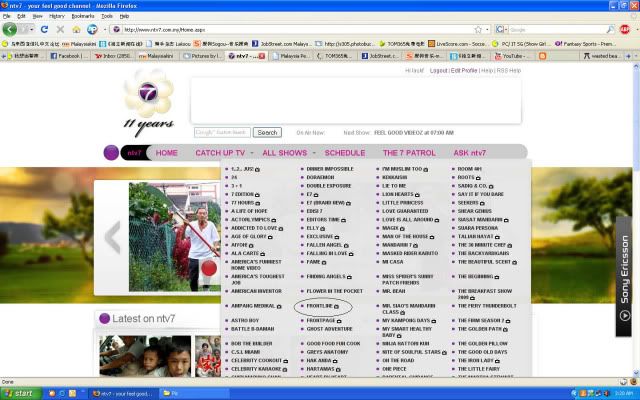Click the Firefox back button

tap(9, 29)
